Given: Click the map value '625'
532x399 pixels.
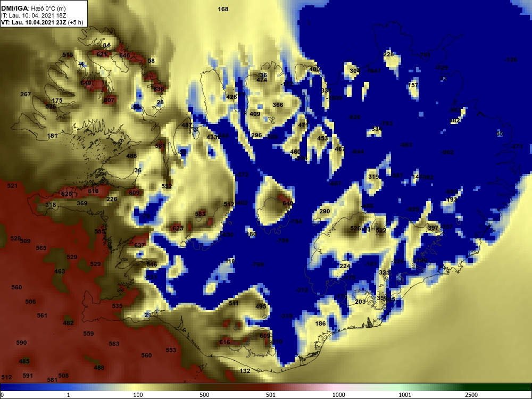Looking at the screenshot, I should pyautogui.click(x=66, y=194).
